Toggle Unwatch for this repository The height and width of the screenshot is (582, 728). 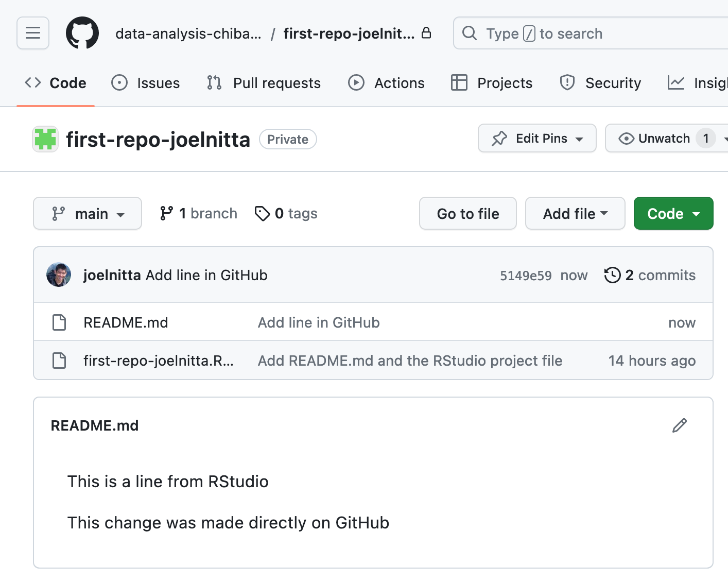(x=655, y=139)
